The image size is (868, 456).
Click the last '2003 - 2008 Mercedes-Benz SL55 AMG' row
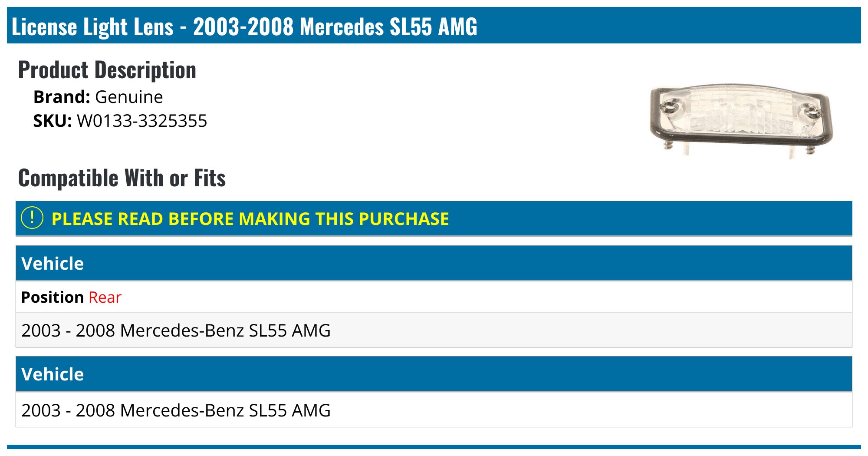click(x=176, y=410)
